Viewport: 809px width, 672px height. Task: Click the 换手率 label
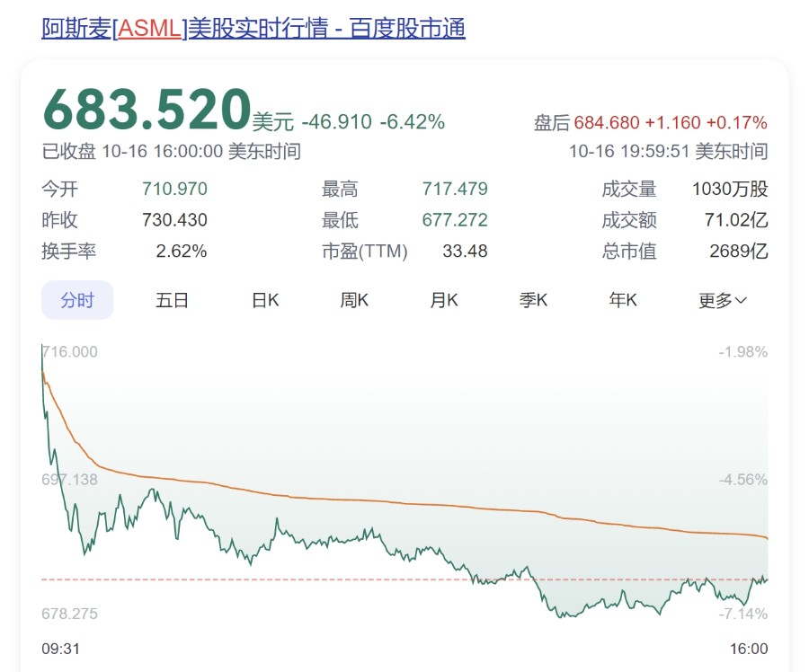pyautogui.click(x=69, y=251)
